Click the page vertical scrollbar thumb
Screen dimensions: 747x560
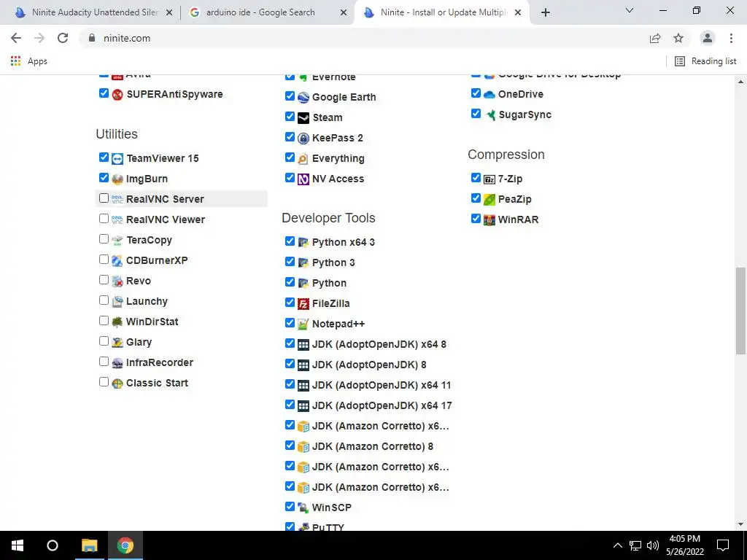[x=740, y=311]
